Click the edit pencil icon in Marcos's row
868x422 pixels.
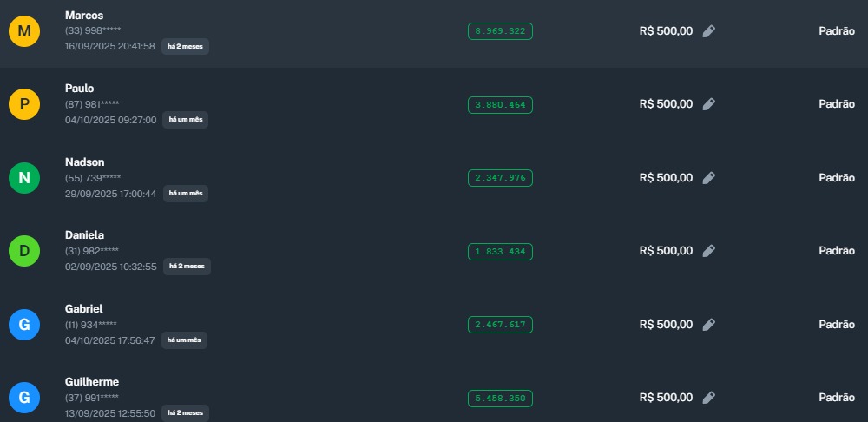[708, 31]
